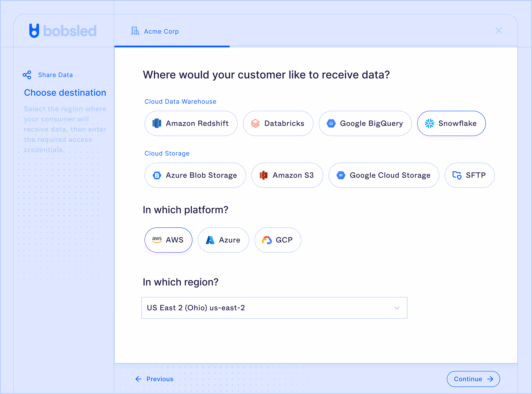Open the Acme Corp tab
Screen dimensions: 532x394
(161, 31)
